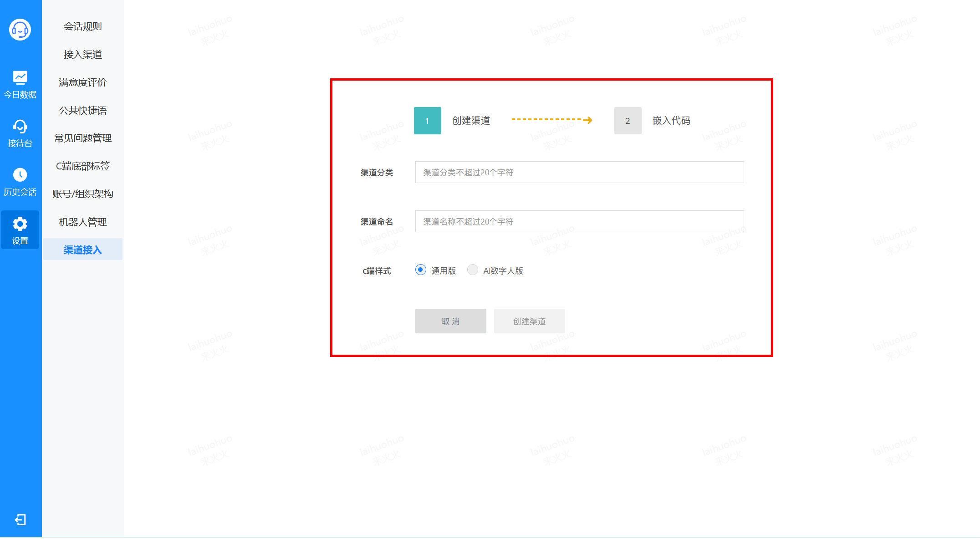The image size is (980, 541).
Task: Select AI数字人版 radio button
Action: (x=473, y=270)
